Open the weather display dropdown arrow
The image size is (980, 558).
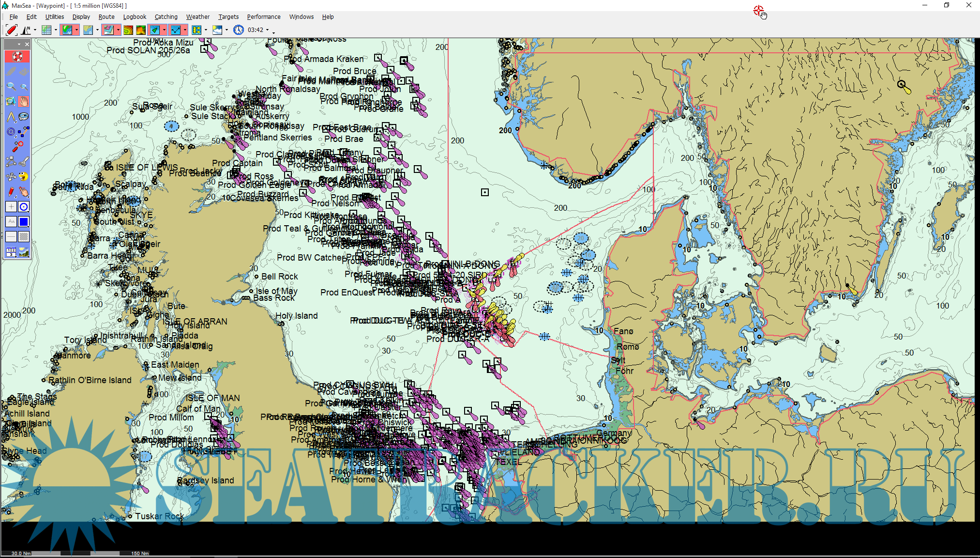(x=226, y=30)
